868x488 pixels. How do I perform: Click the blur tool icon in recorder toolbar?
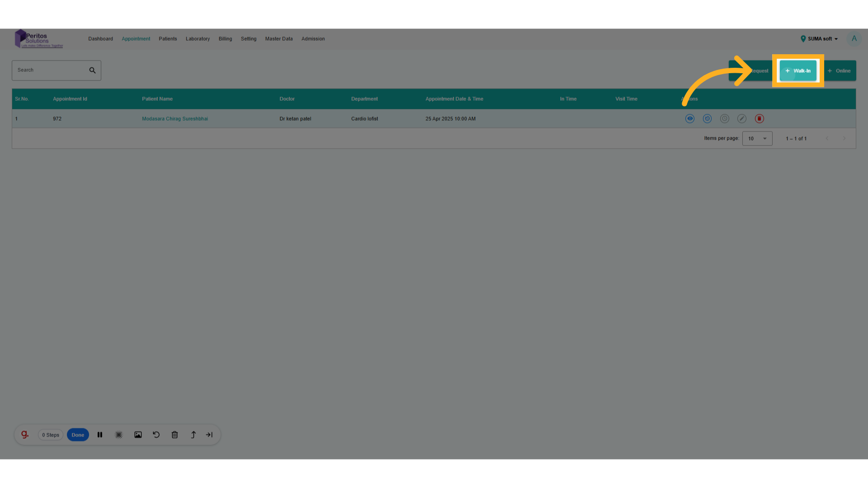[119, 435]
